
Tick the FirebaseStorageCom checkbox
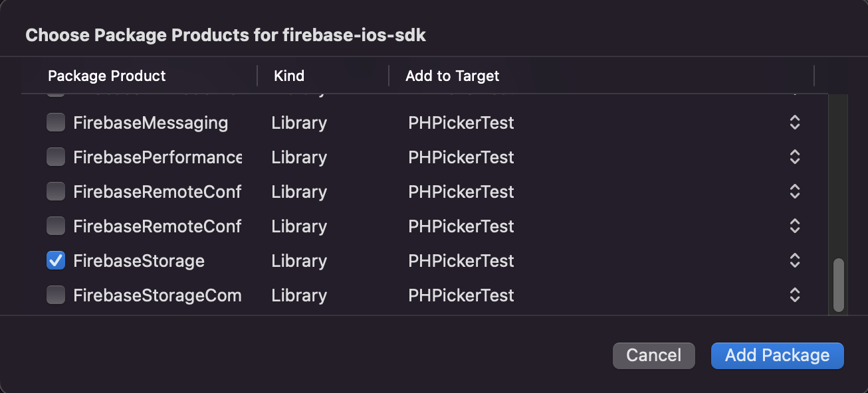coord(56,295)
